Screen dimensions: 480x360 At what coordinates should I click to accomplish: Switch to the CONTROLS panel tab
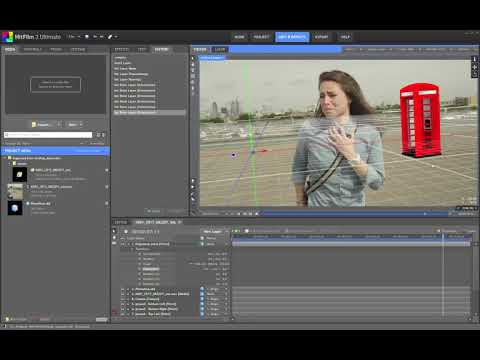[x=32, y=49]
